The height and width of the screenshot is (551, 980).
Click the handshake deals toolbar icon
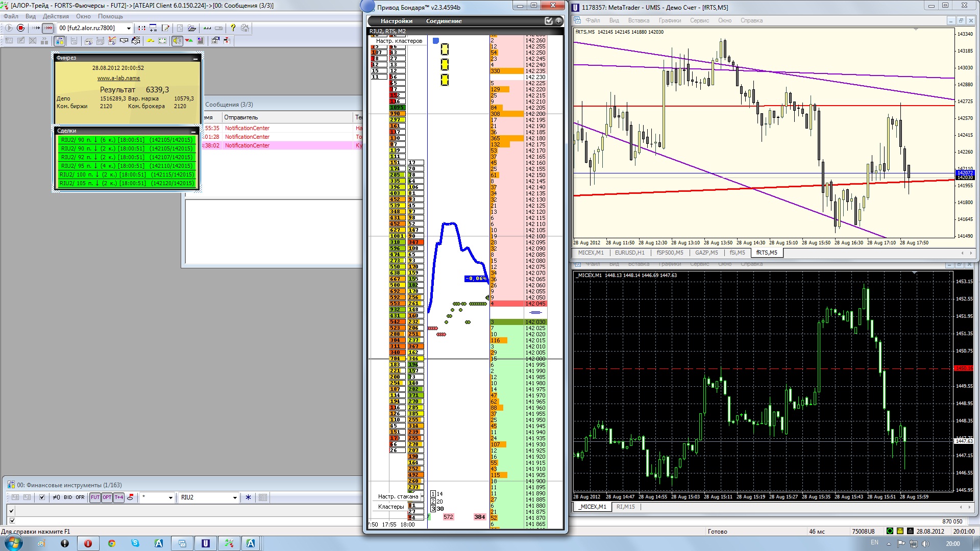pyautogui.click(x=124, y=41)
